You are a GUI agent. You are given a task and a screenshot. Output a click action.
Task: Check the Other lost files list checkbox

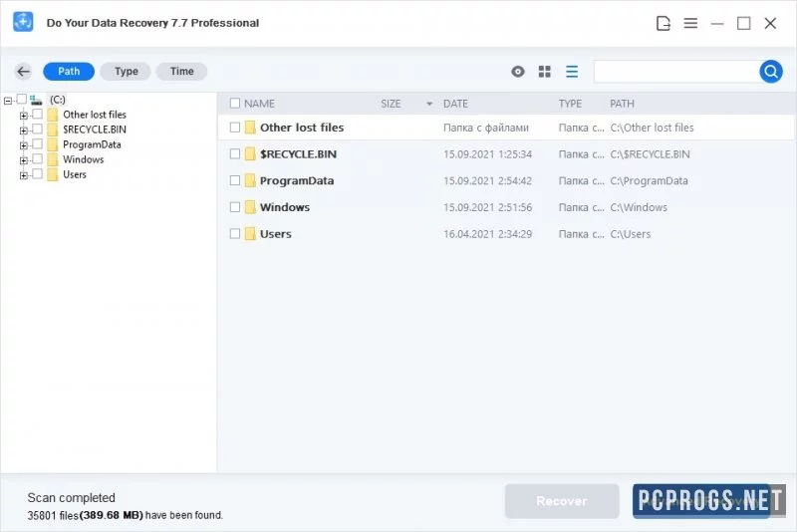(x=235, y=128)
